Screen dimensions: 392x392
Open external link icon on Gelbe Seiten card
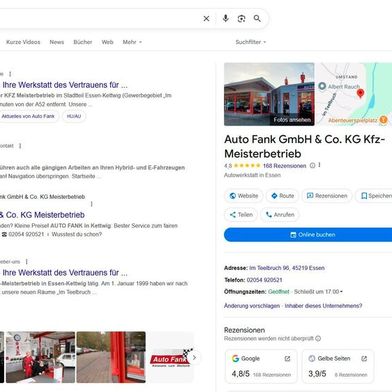click(364, 359)
